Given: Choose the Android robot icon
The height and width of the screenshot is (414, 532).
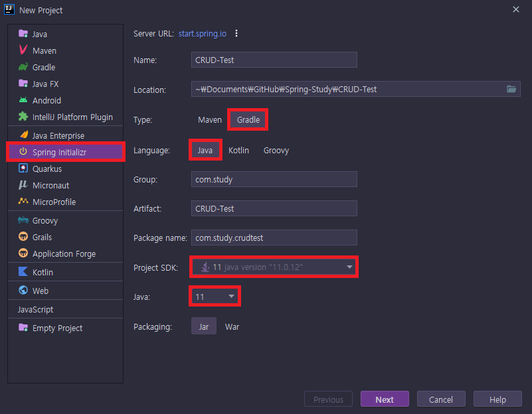Looking at the screenshot, I should click(23, 100).
